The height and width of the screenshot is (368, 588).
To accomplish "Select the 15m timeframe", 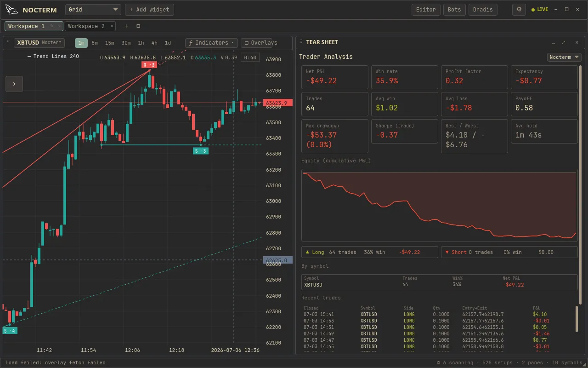I will coord(109,43).
